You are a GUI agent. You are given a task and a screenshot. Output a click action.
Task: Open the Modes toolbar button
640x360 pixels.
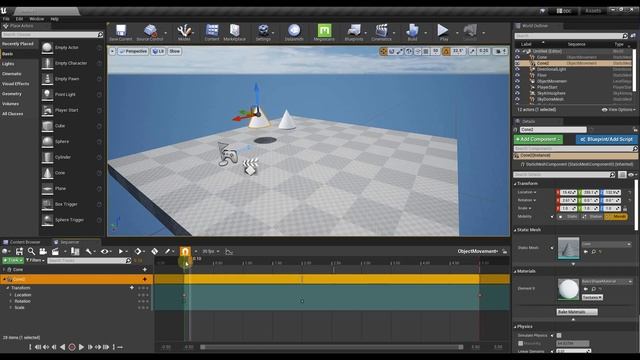point(184,33)
